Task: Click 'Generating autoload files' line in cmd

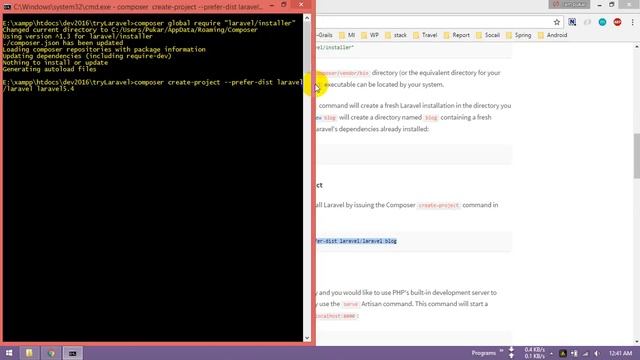Action: click(x=49, y=69)
